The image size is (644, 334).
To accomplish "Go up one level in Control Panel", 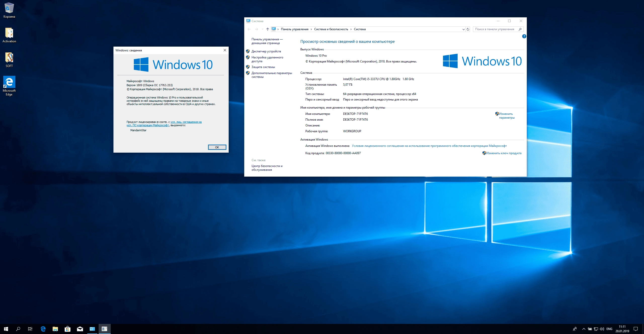I will pyautogui.click(x=268, y=29).
